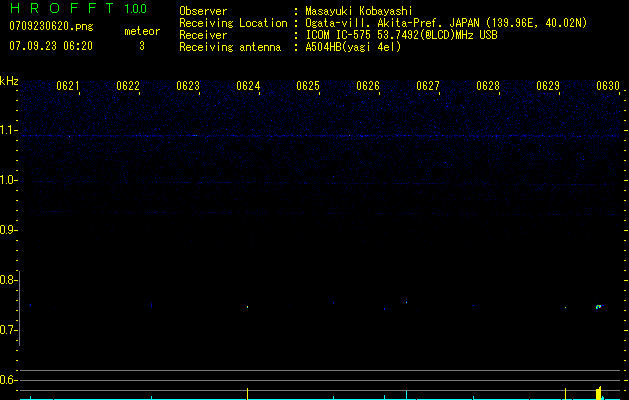Click the 0627 time marker

pyautogui.click(x=428, y=86)
